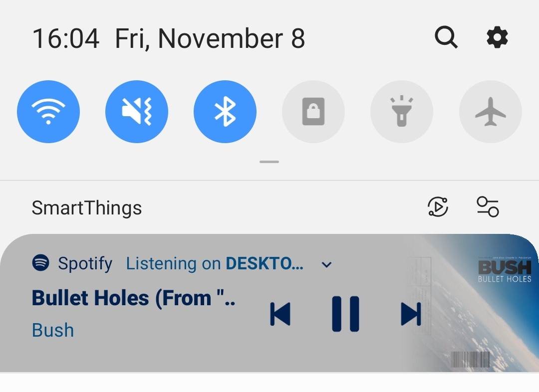Open the SmartThings media icon
Viewport: 539px width, 392px height.
tap(438, 207)
